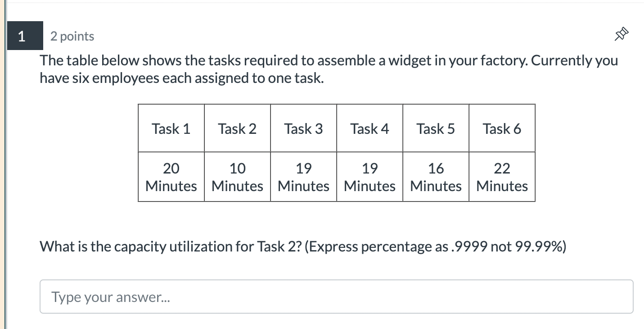The image size is (644, 329).
Task: Click the 19 Minutes cell under Task 3
Action: point(303,177)
